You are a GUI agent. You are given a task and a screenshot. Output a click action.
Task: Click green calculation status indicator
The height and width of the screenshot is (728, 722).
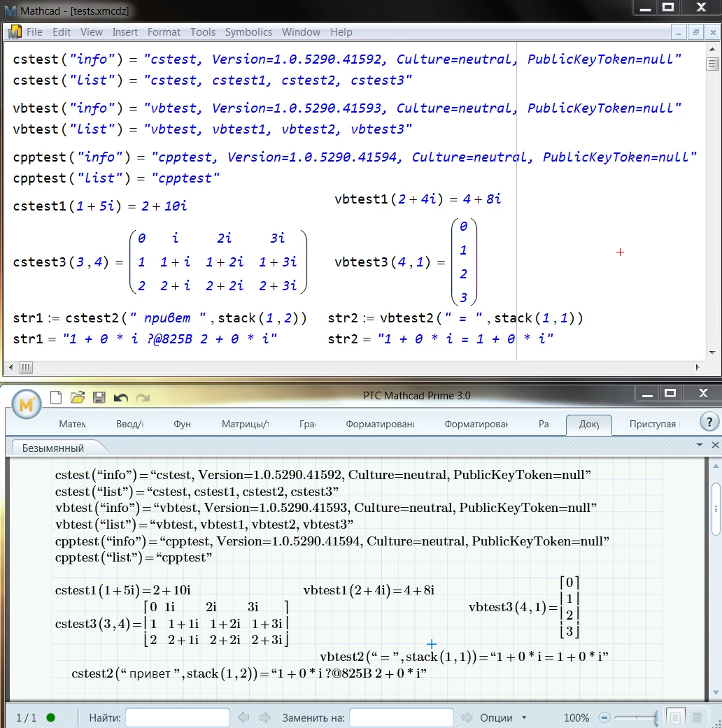tap(50, 718)
